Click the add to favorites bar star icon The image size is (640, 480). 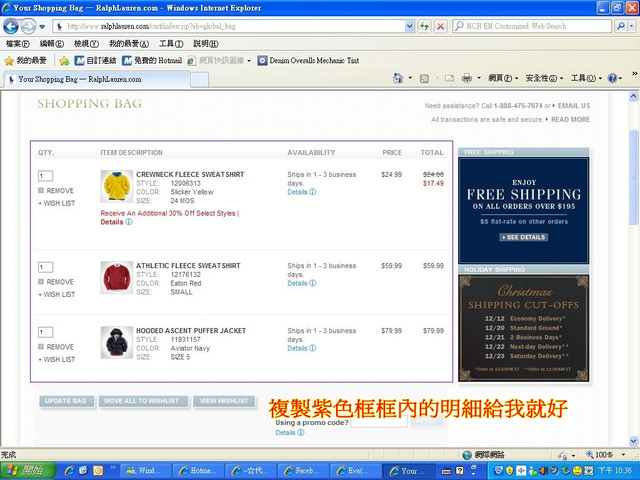[x=64, y=61]
